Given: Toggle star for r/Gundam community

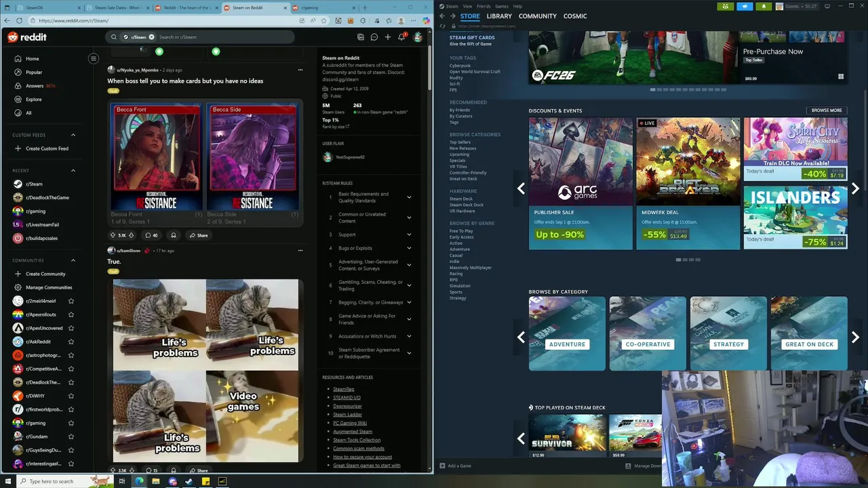Looking at the screenshot, I should click(x=71, y=436).
